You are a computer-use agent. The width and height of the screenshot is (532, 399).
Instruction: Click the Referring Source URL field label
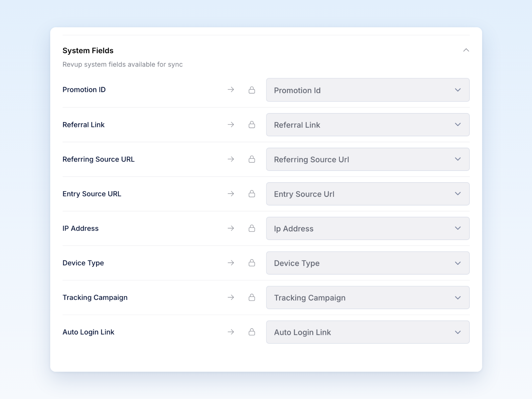click(x=98, y=159)
